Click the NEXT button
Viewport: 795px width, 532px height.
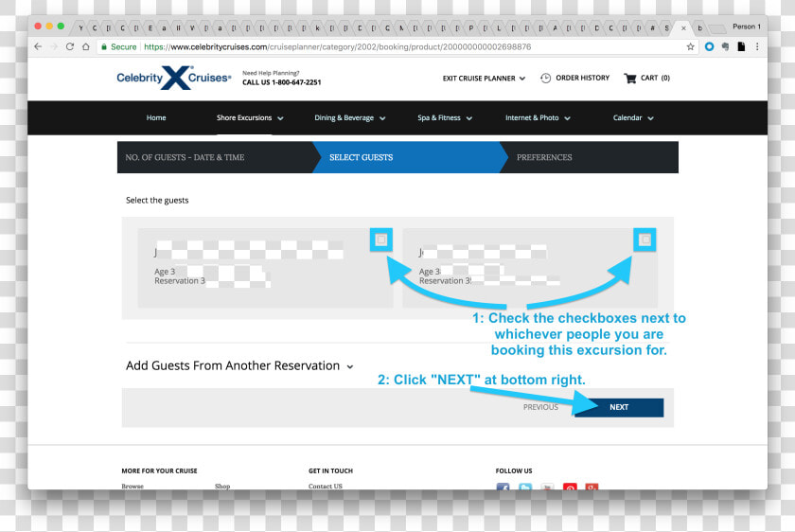pyautogui.click(x=619, y=407)
